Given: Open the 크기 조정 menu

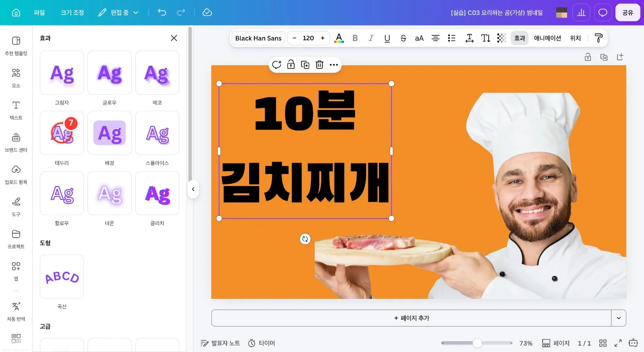Looking at the screenshot, I should click(72, 12).
